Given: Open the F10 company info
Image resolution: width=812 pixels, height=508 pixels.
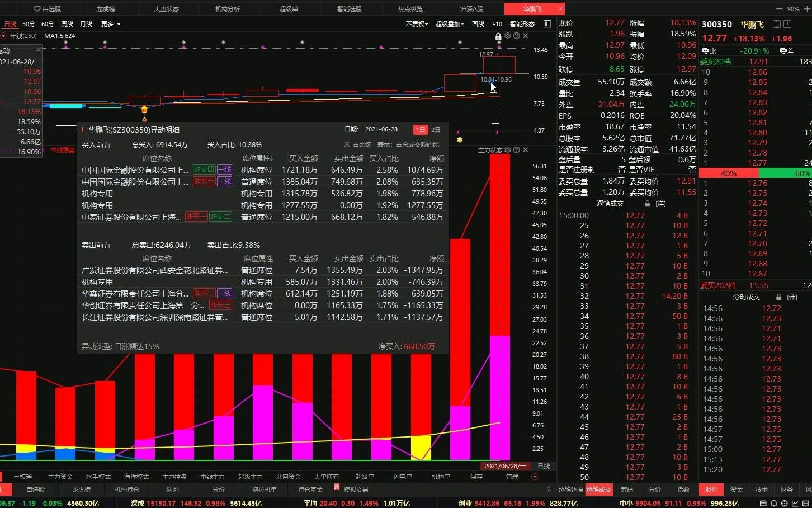Looking at the screenshot, I should pyautogui.click(x=497, y=24).
